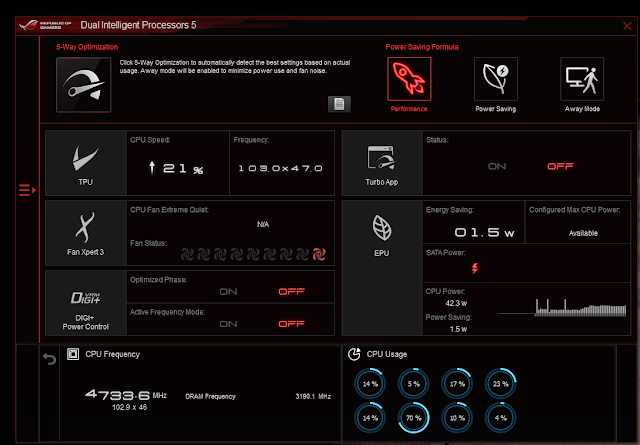Click the 5-Way Optimization heading
Screen dimensions: 640x445
click(x=87, y=47)
